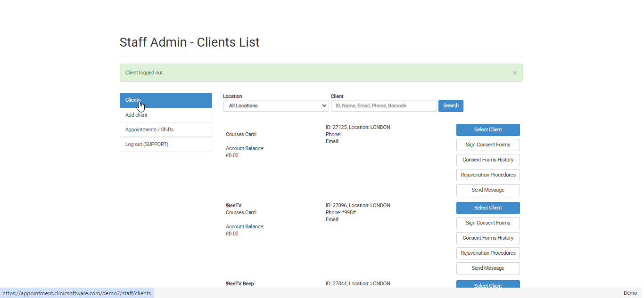Open Rejuvenation Procedures for !BeeTV
Image resolution: width=644 pixels, height=298 pixels.
click(488, 253)
